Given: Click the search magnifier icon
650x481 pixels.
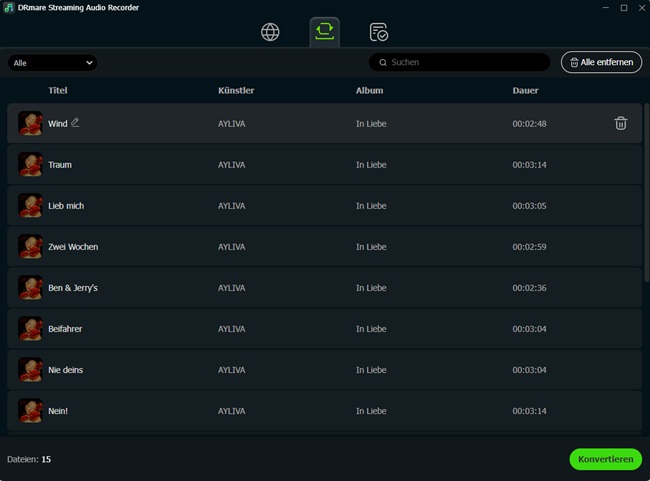Looking at the screenshot, I should click(x=383, y=62).
